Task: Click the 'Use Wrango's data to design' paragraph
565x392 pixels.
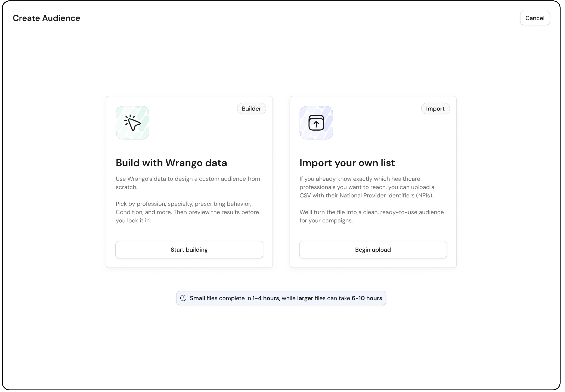Action: [x=188, y=183]
